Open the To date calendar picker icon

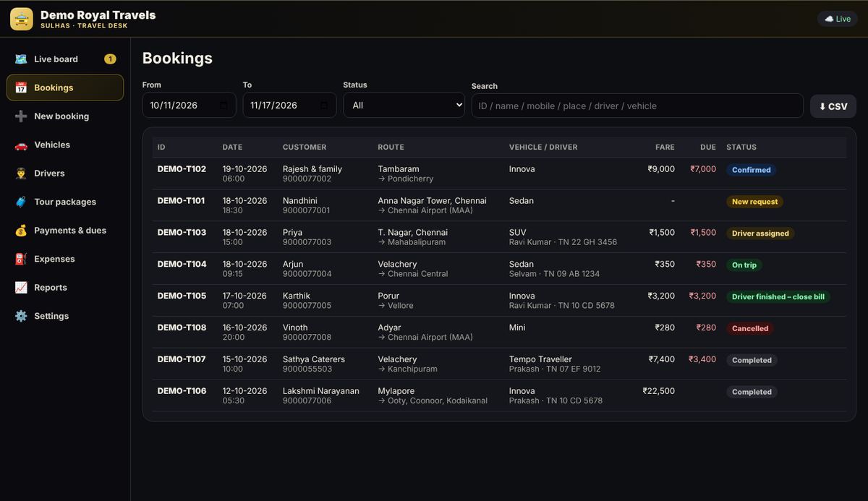324,106
